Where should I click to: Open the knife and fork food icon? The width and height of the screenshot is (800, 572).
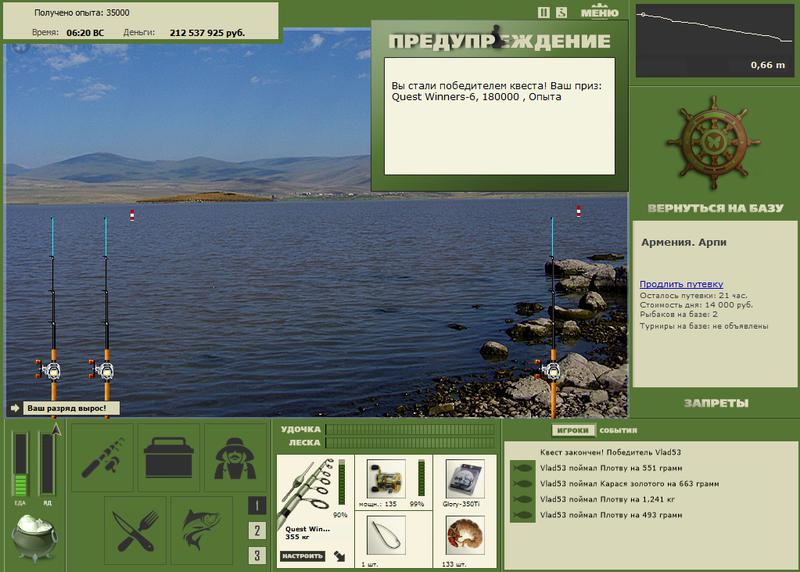[x=135, y=531]
